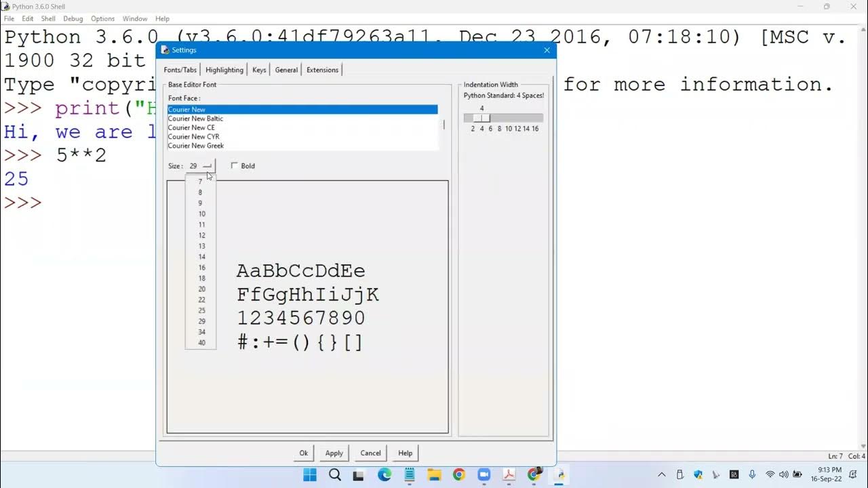Image resolution: width=868 pixels, height=488 pixels.
Task: Click the Help button in Settings
Action: [x=405, y=453]
